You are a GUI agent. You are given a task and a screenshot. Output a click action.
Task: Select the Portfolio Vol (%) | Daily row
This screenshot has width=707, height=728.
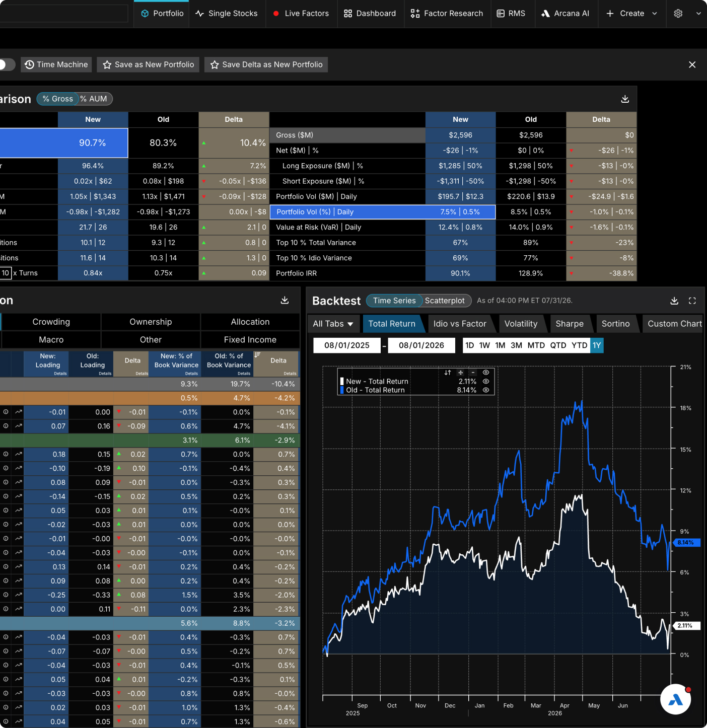pyautogui.click(x=383, y=212)
